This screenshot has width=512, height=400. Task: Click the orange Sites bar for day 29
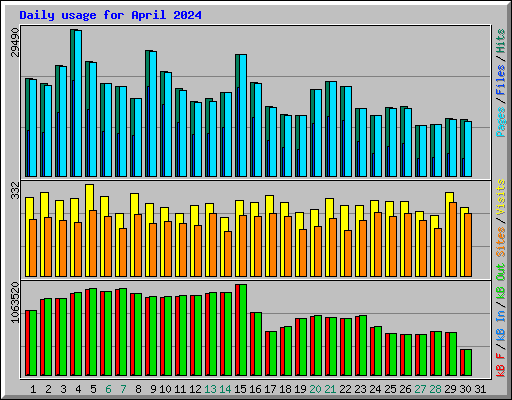tap(453, 239)
